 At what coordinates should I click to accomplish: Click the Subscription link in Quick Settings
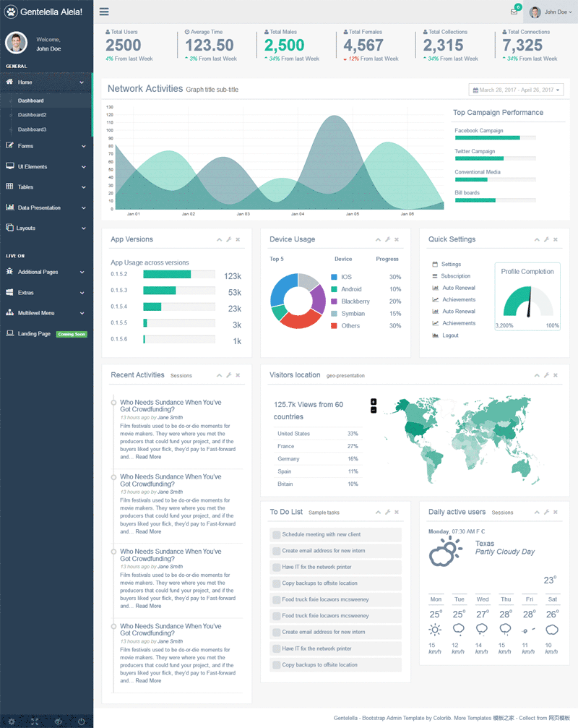[455, 276]
